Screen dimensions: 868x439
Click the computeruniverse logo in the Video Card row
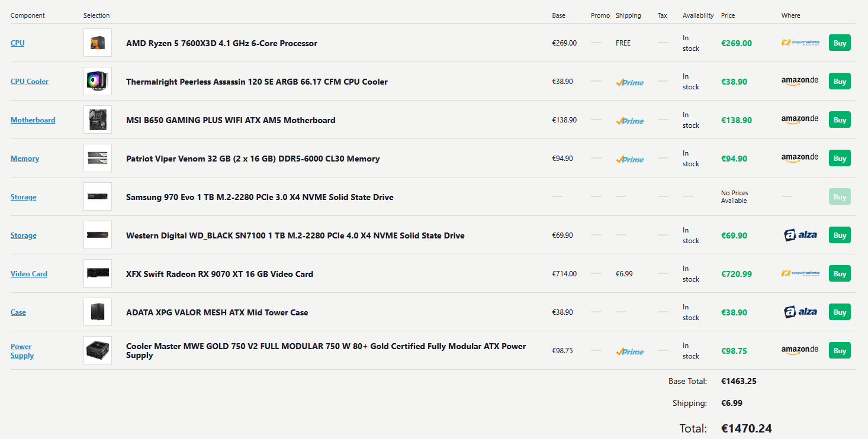click(801, 273)
